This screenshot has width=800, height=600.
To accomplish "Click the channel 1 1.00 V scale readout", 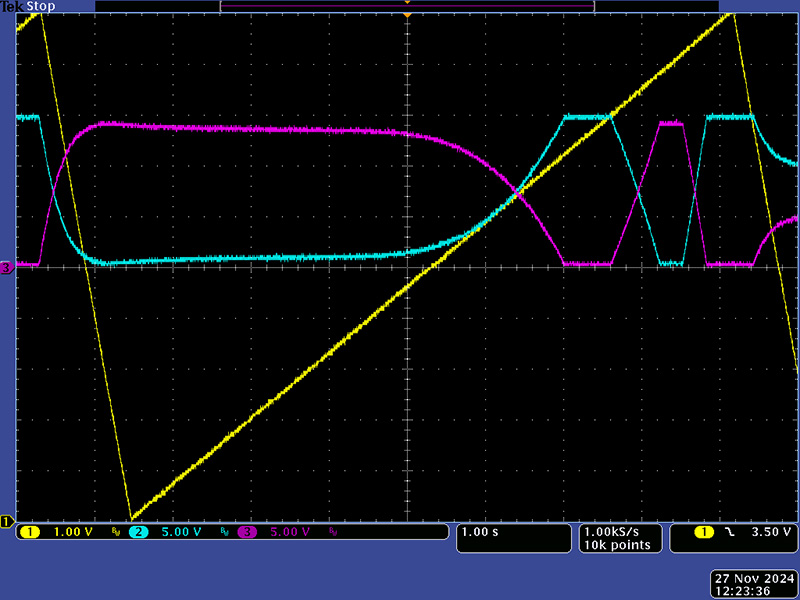I will [71, 532].
